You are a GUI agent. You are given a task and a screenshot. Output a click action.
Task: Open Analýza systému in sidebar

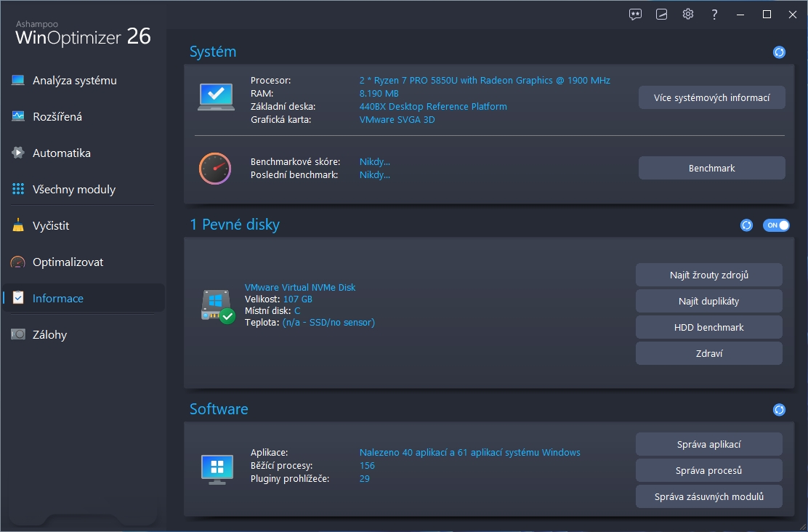tap(74, 81)
